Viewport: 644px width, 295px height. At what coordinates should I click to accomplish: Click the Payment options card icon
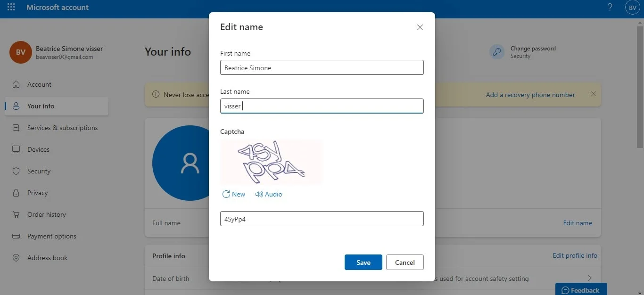tap(16, 236)
